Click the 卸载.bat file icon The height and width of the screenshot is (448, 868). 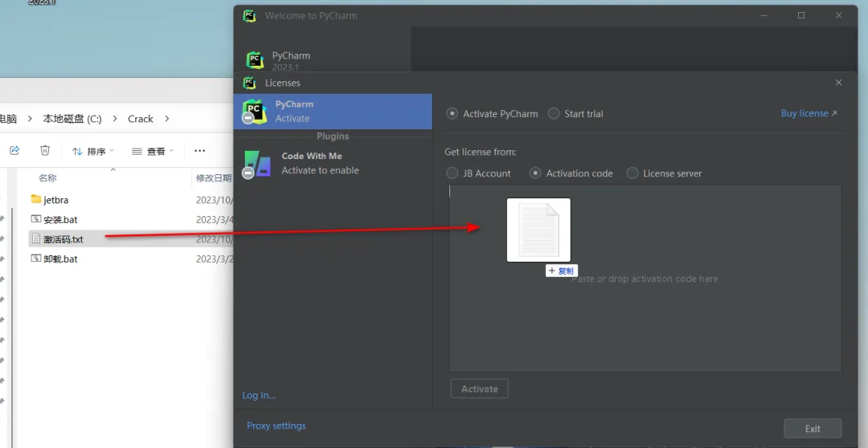pyautogui.click(x=36, y=259)
